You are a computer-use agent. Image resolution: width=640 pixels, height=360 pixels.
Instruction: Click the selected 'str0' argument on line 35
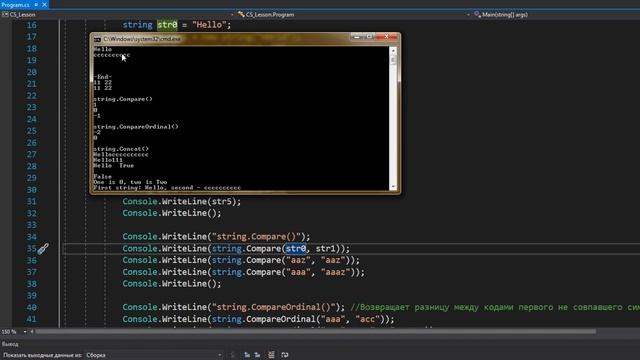[x=296, y=249]
